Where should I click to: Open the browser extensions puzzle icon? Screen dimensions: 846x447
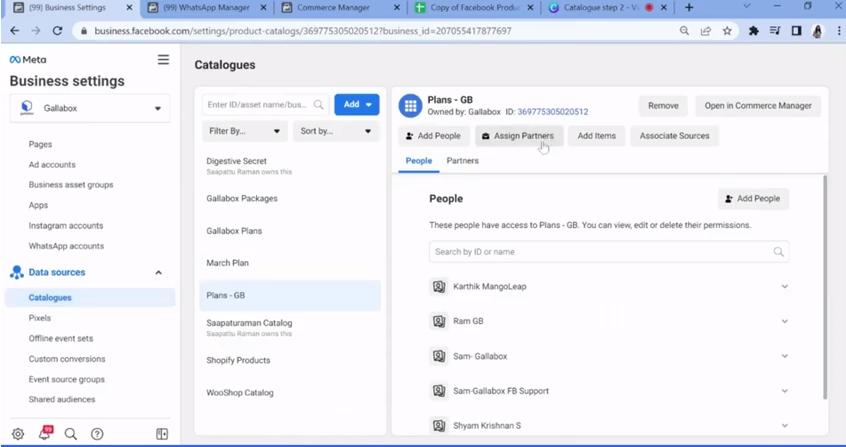point(754,31)
